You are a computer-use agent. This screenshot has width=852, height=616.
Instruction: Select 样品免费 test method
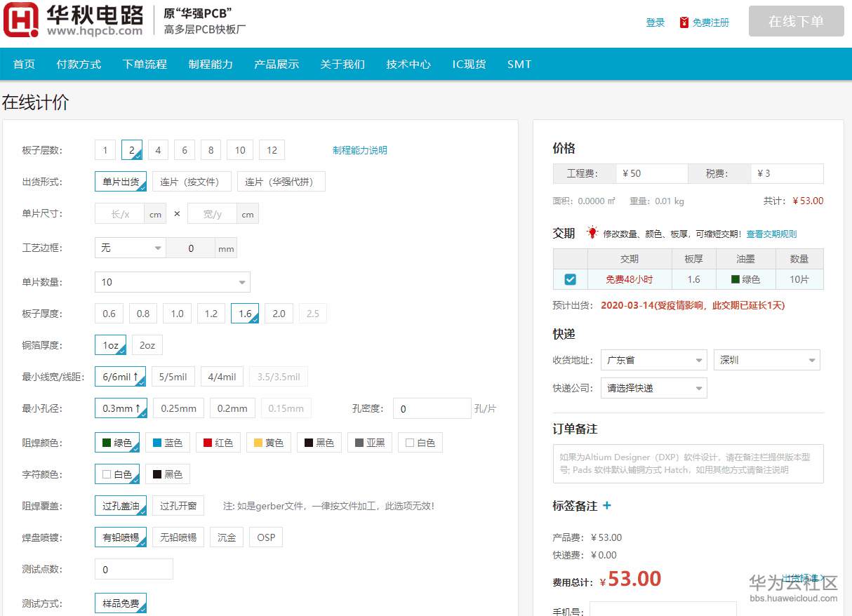click(x=121, y=603)
